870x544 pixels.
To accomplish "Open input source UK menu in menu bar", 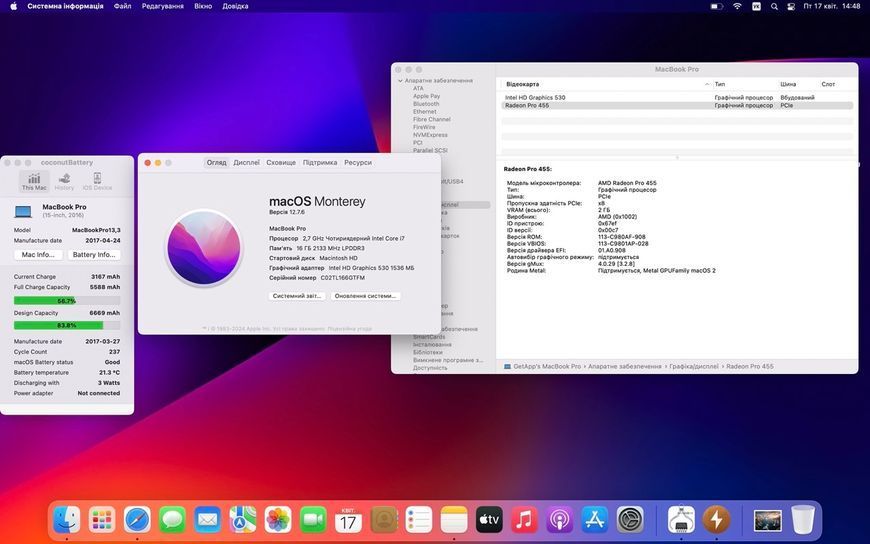I will click(756, 6).
